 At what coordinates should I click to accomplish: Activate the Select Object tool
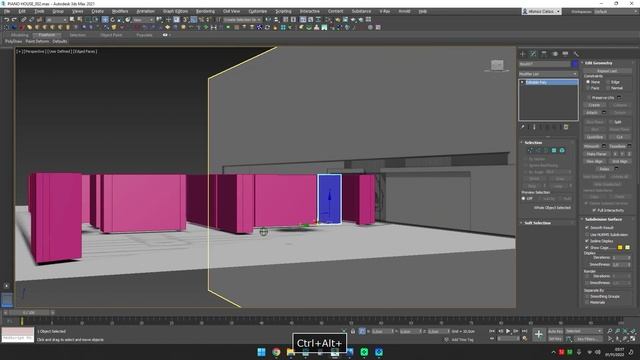pyautogui.click(x=72, y=20)
